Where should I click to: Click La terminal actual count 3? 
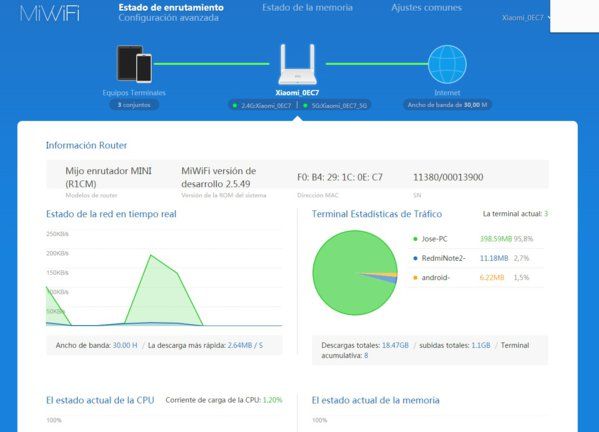pos(546,214)
